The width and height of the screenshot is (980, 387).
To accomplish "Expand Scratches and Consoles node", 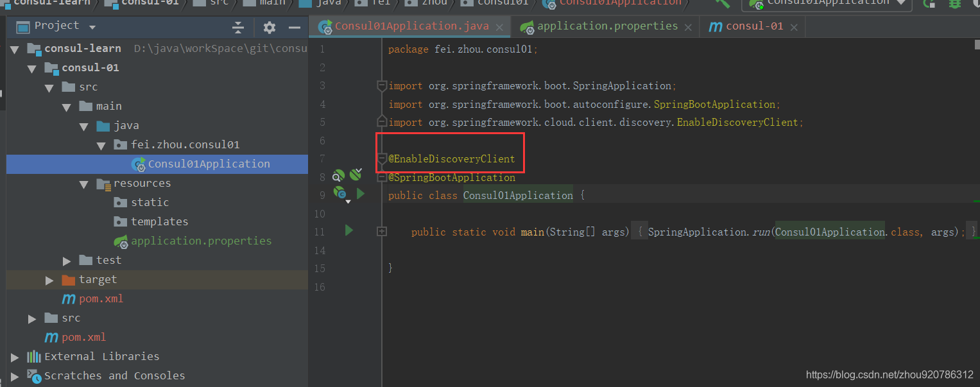I will [x=15, y=376].
